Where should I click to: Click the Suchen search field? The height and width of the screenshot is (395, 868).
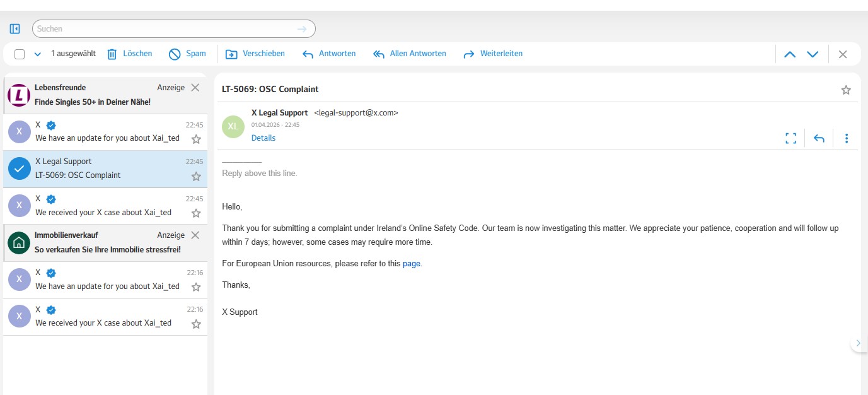point(170,28)
